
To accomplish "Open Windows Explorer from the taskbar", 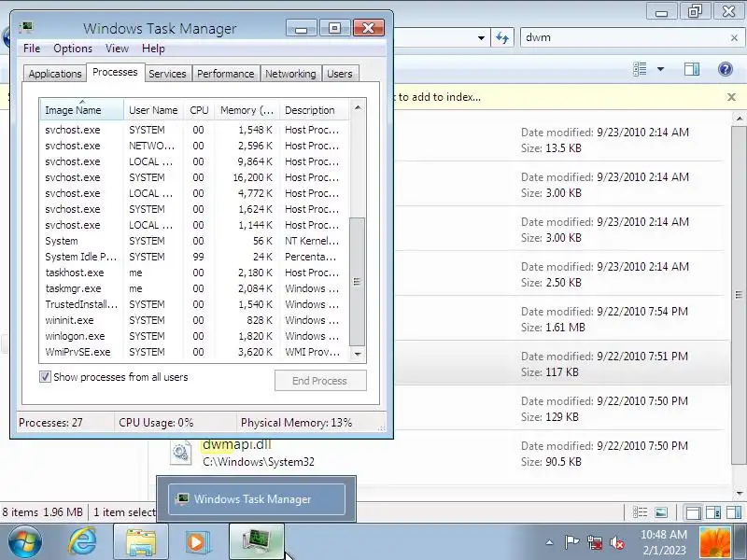I will 141,542.
